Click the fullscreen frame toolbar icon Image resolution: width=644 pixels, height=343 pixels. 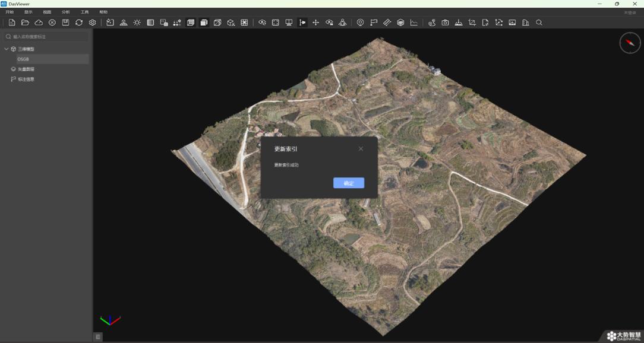(x=276, y=23)
